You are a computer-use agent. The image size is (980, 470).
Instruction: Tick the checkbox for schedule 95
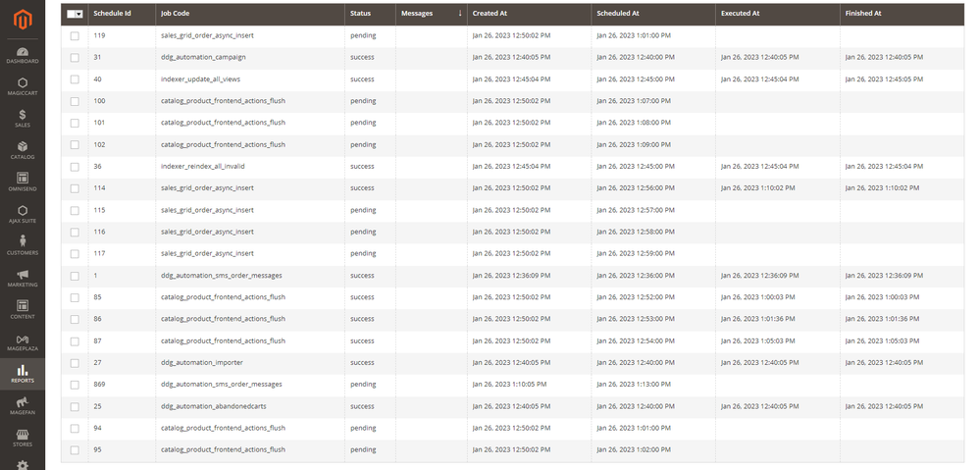coord(75,450)
